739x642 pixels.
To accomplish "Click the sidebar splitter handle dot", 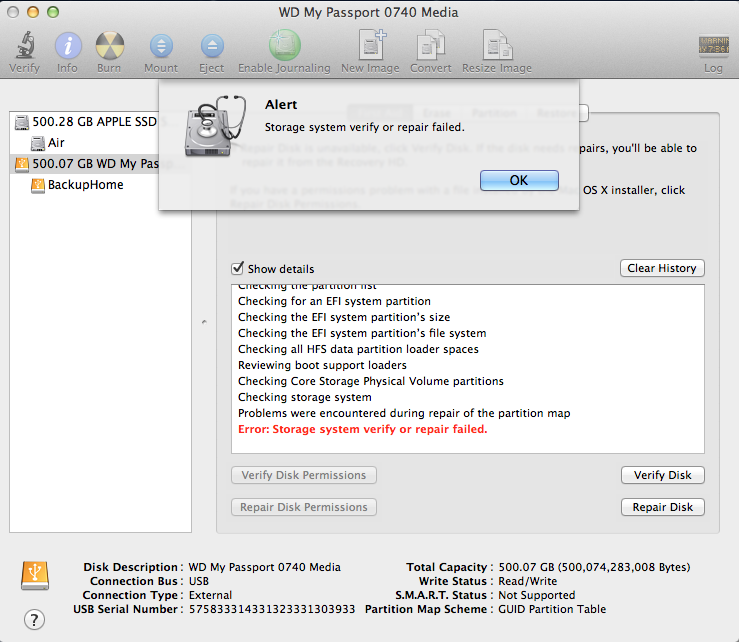I will coord(204,322).
